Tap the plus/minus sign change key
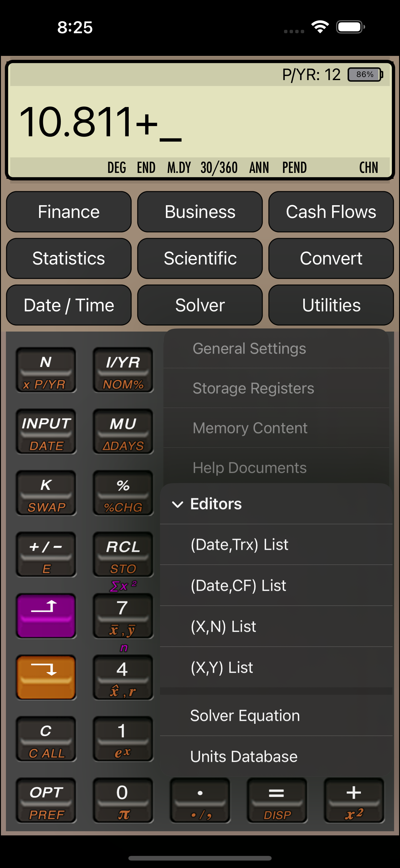Screen dimensions: 400x868 46,554
